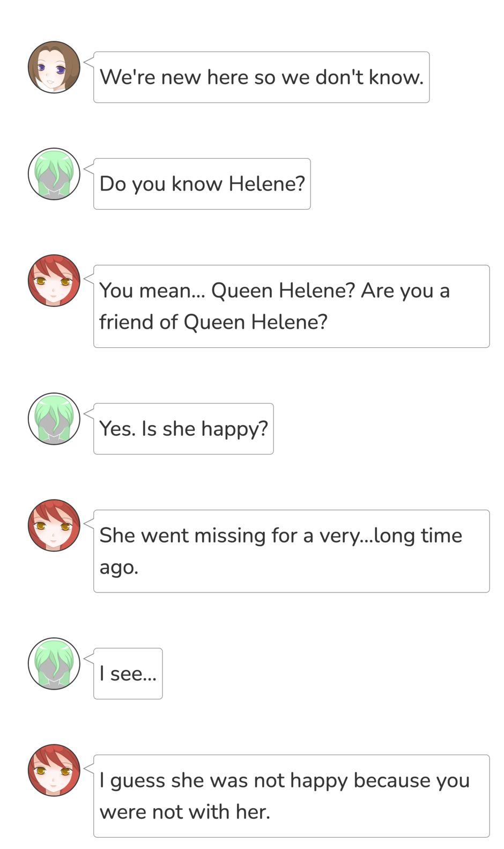Select the "Yes. Is she happy?" bubble

point(183,429)
